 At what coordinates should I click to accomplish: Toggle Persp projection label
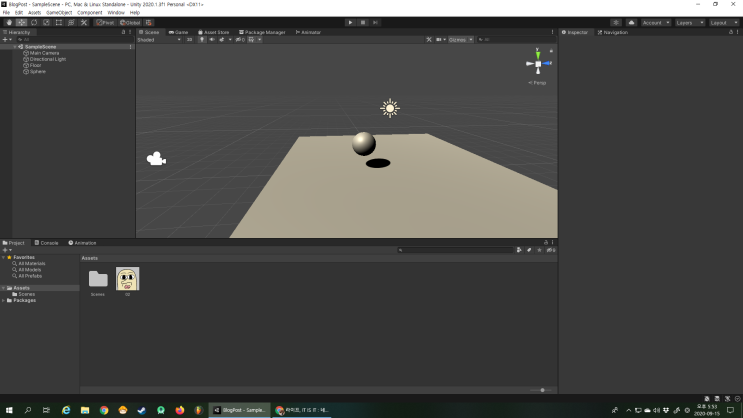pos(537,83)
